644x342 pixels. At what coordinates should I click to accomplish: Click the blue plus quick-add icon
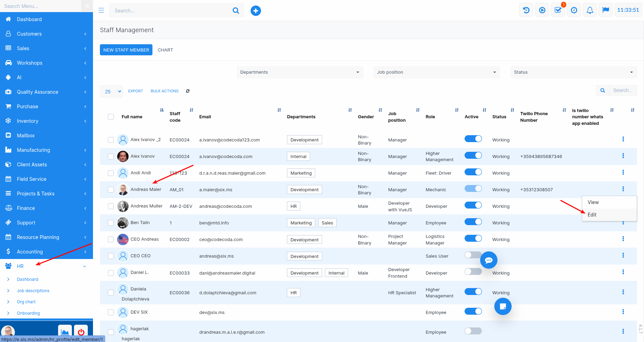pyautogui.click(x=255, y=11)
